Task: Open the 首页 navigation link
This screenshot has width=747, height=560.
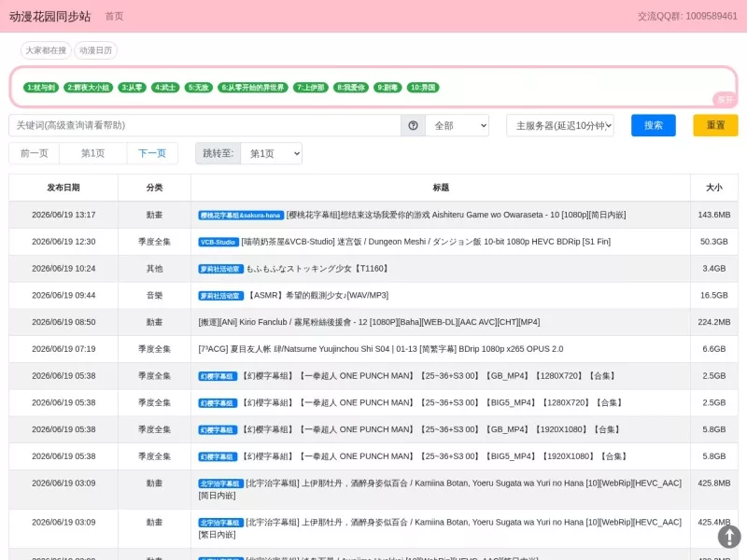Action: (x=114, y=16)
